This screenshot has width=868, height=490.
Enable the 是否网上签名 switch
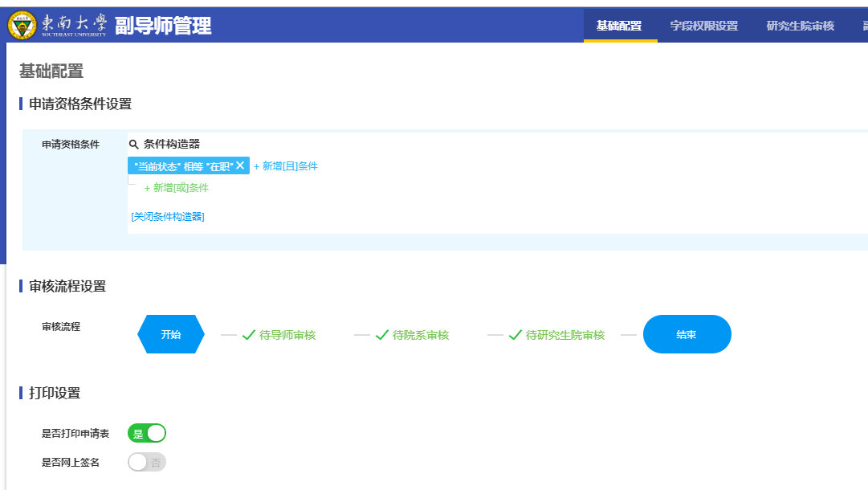(x=147, y=463)
